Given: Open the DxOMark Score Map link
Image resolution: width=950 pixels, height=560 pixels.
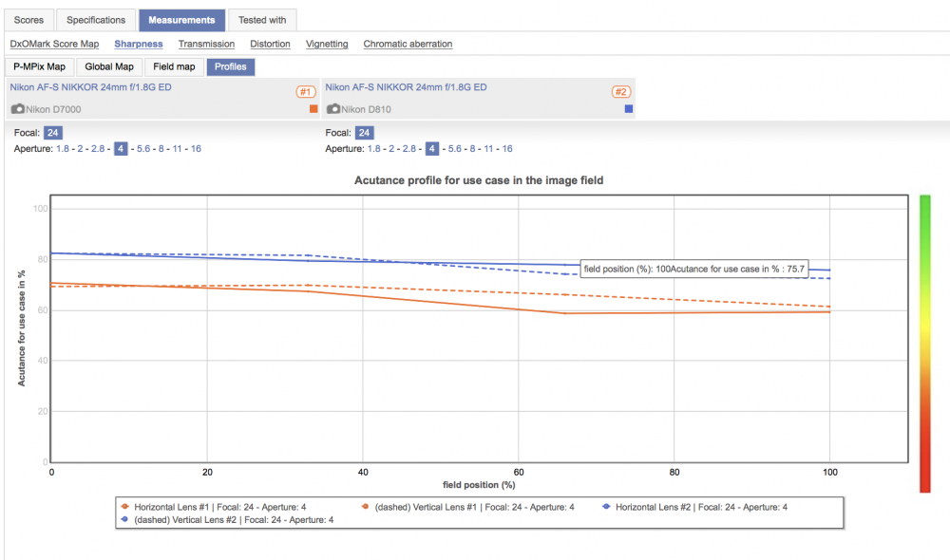Looking at the screenshot, I should (54, 44).
